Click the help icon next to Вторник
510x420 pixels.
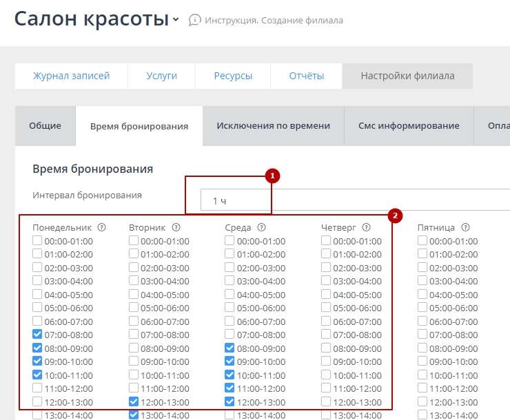[x=176, y=227]
